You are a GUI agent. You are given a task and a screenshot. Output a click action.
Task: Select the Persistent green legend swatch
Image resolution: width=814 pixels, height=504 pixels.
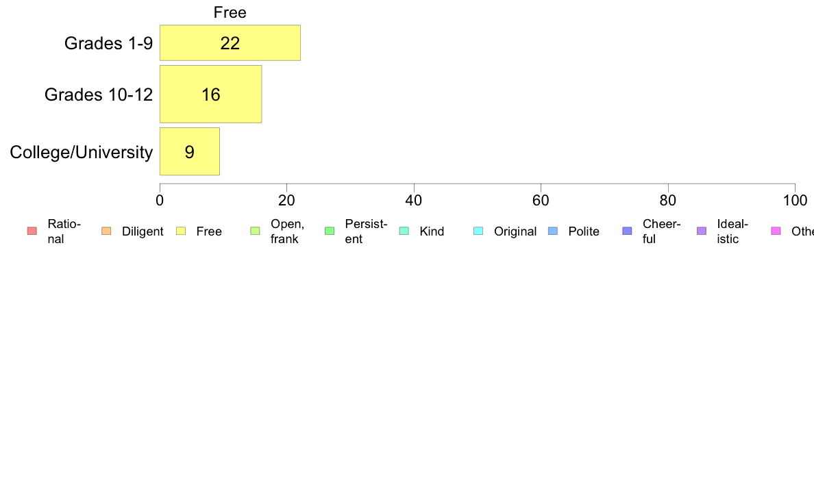point(330,231)
